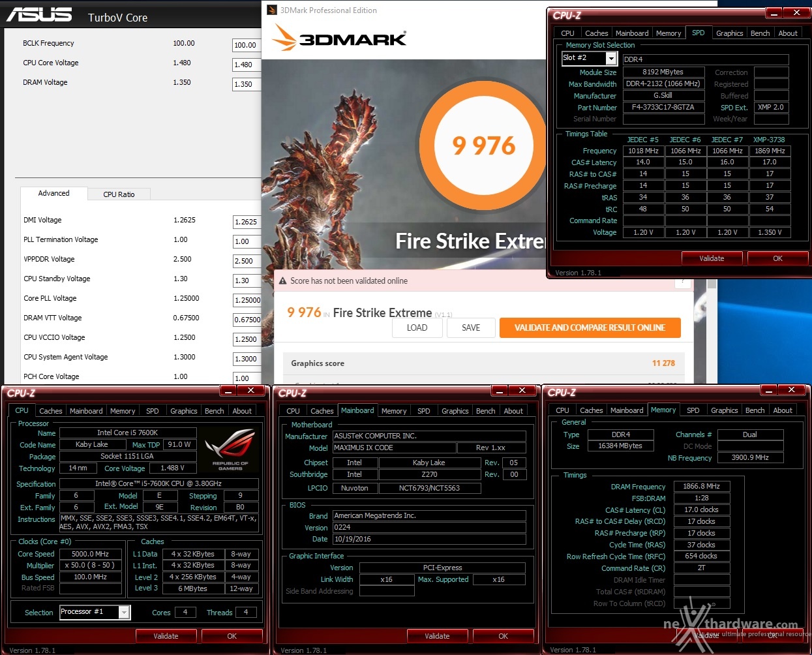Click the Core PLL Voltage input field
Image resolution: width=812 pixels, height=655 pixels.
(x=247, y=300)
